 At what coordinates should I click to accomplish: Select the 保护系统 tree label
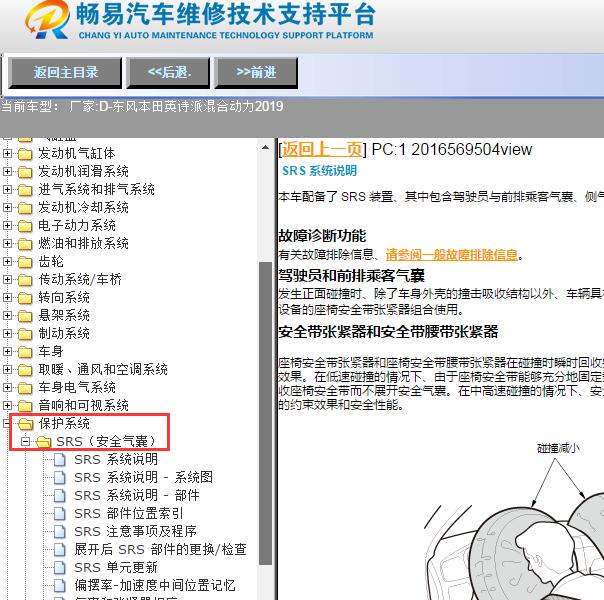click(64, 423)
